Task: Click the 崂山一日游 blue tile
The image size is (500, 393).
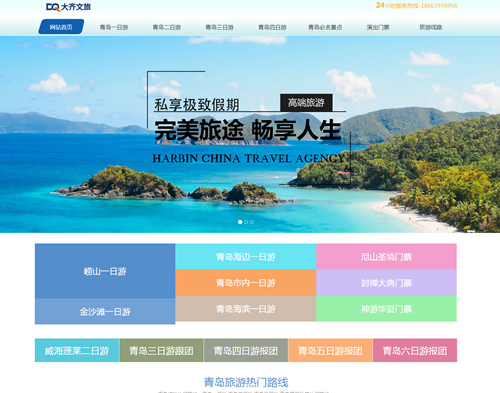Action: pyautogui.click(x=105, y=271)
